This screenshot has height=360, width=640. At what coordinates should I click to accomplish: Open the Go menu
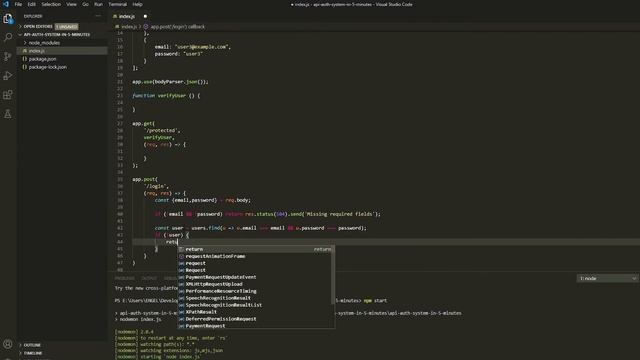pyautogui.click(x=85, y=4)
